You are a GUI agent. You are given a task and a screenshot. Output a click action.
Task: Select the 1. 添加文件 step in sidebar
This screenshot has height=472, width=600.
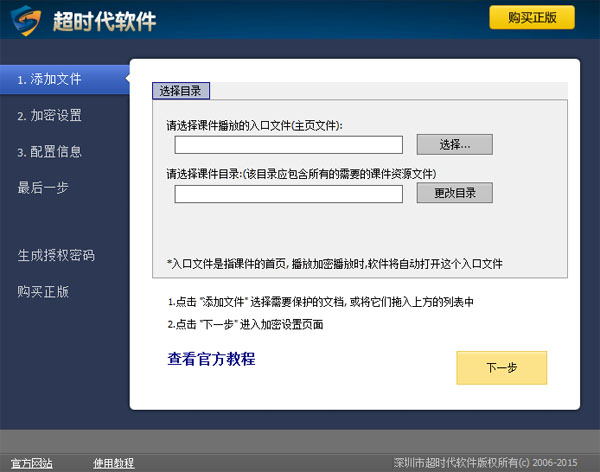tap(65, 80)
